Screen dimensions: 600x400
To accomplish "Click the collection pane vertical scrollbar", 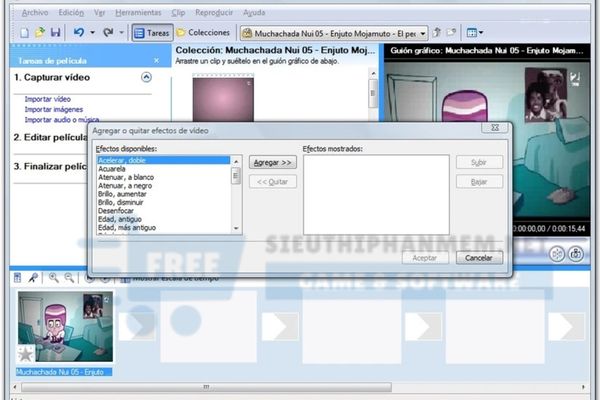I will 373,95.
